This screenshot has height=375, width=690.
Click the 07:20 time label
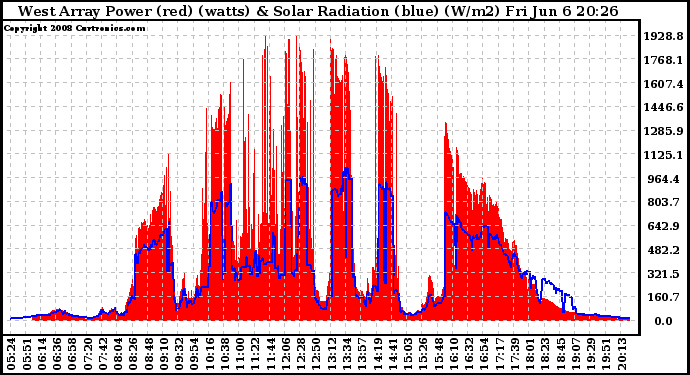click(x=88, y=354)
